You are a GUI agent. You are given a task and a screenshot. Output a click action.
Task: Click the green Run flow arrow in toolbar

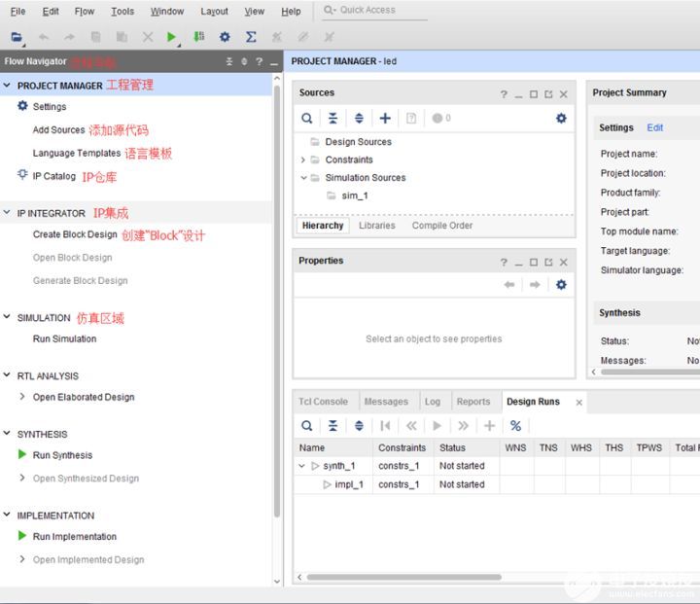coord(170,37)
